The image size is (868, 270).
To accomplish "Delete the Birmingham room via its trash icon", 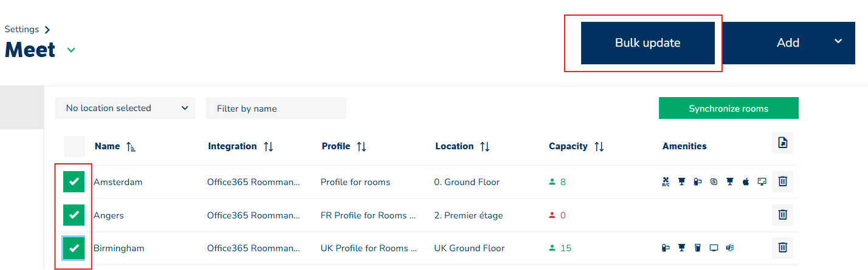I will [783, 248].
